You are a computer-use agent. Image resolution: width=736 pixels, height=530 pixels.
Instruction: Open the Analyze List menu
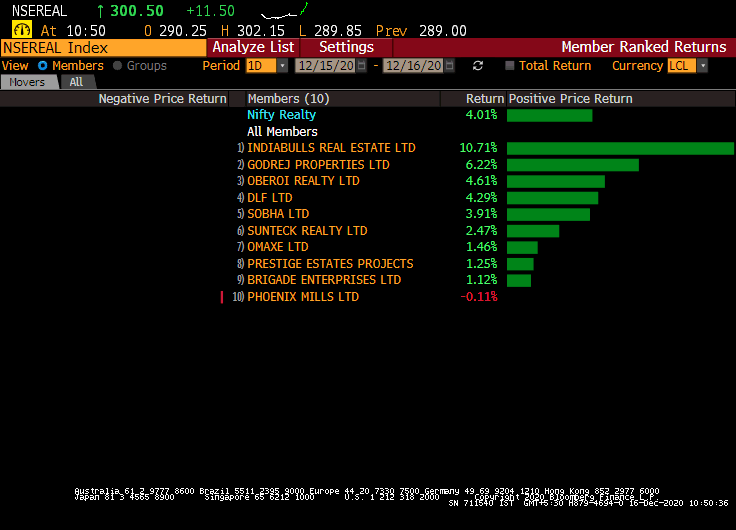(x=253, y=47)
